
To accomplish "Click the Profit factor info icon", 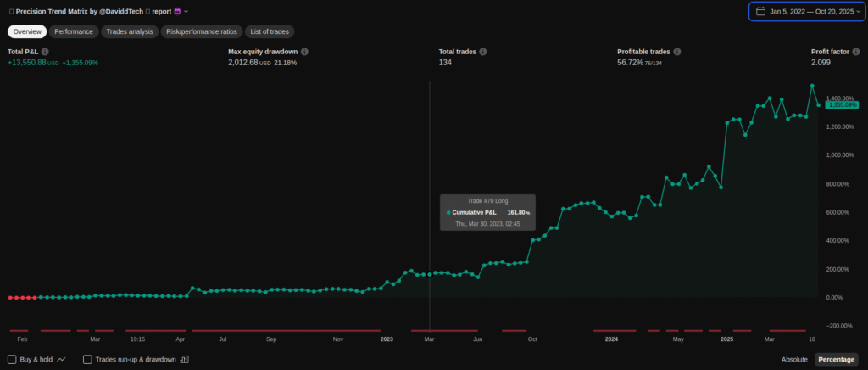I will pyautogui.click(x=856, y=52).
